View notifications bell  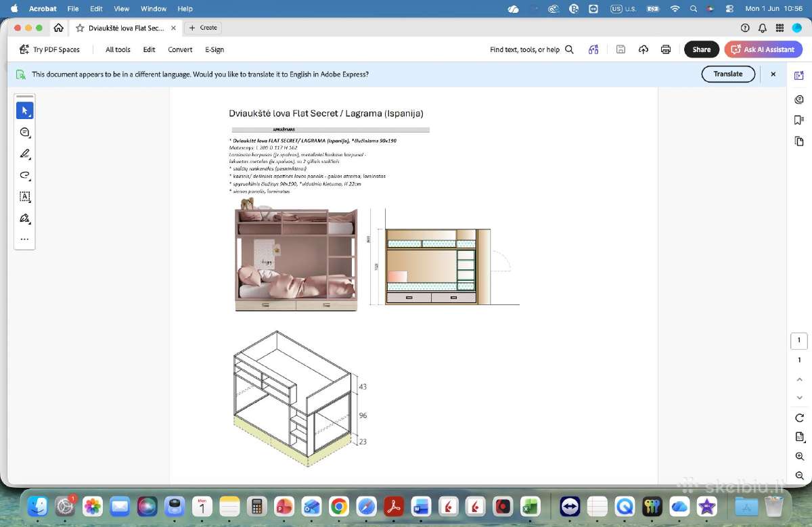click(763, 28)
